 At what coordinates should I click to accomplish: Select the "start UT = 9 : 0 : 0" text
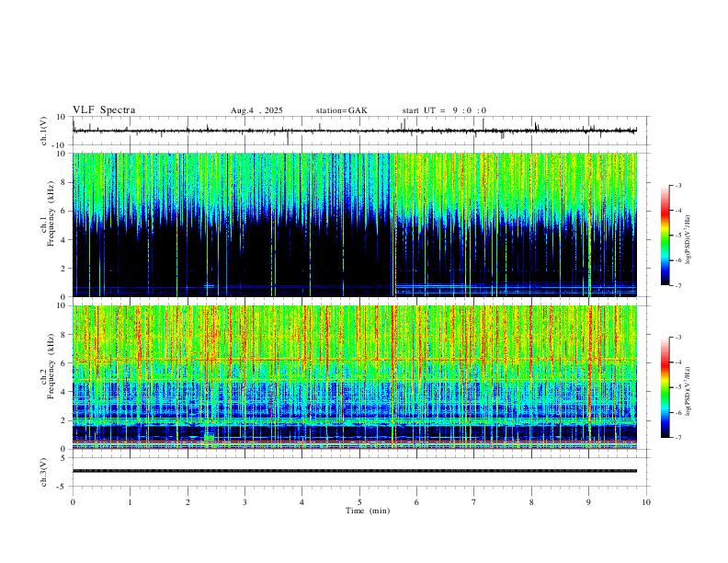coord(444,110)
